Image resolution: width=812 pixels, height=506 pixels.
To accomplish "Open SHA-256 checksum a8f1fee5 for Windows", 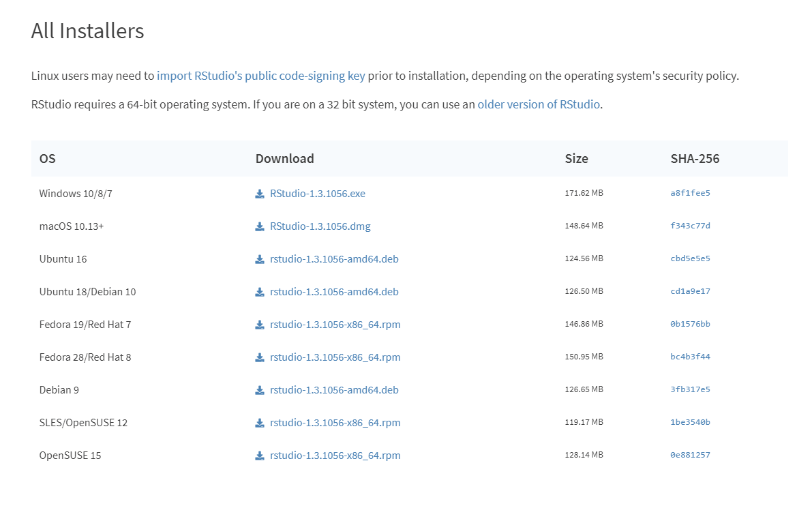I will (690, 193).
